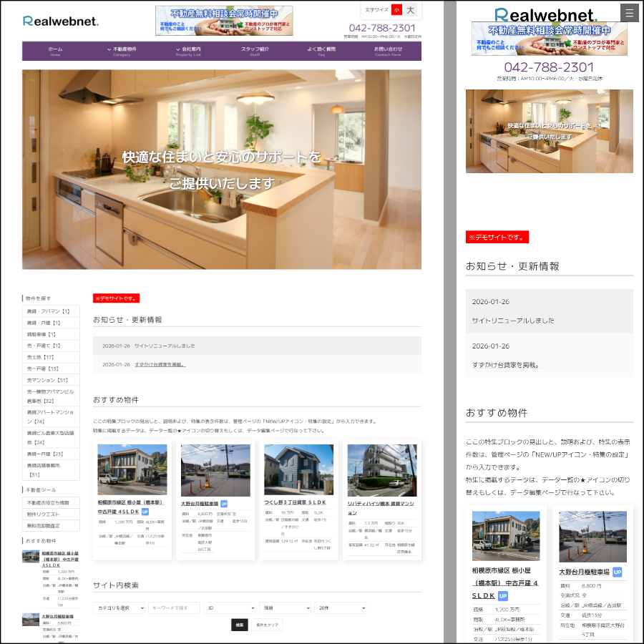Open スタッフ紹介 in the navigation bar
This screenshot has height=644, width=644.
(x=255, y=49)
